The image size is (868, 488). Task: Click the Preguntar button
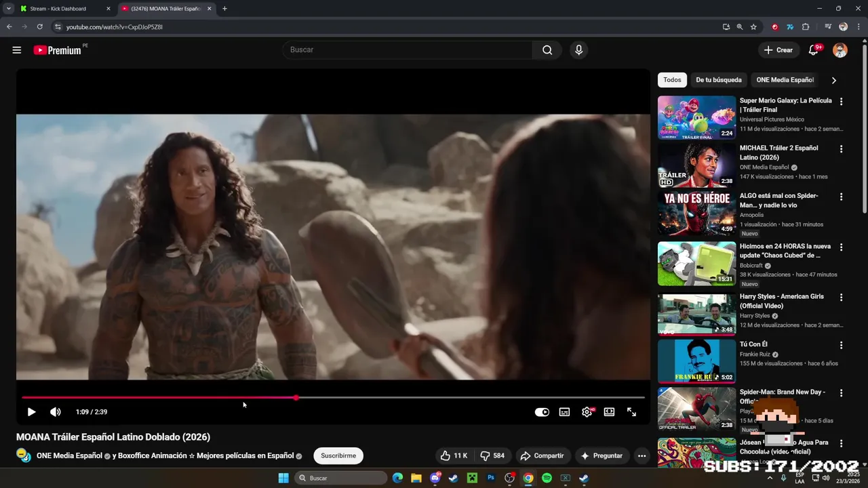(601, 455)
